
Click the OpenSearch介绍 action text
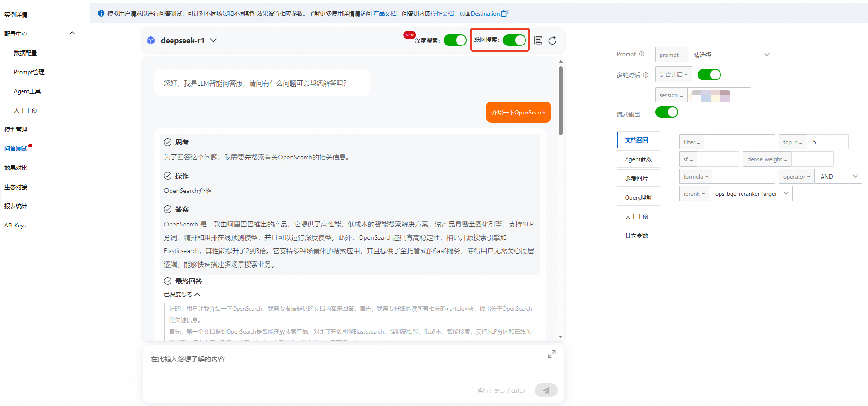188,191
